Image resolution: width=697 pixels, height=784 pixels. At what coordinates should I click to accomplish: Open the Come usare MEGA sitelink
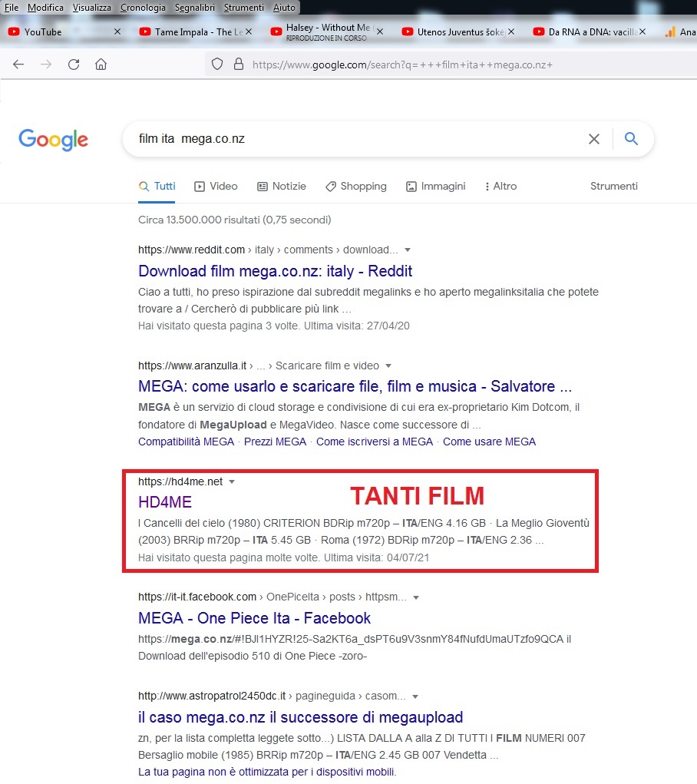(x=489, y=442)
